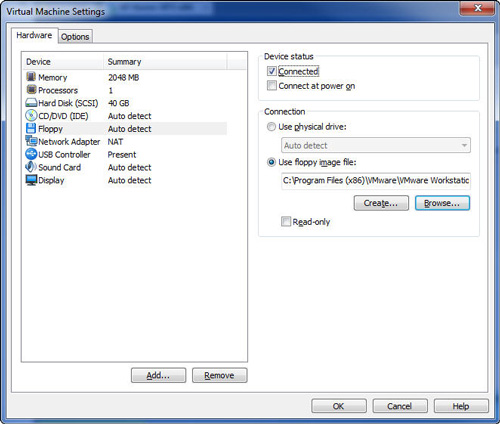
Task: Confirm settings with OK button
Action: (x=339, y=406)
